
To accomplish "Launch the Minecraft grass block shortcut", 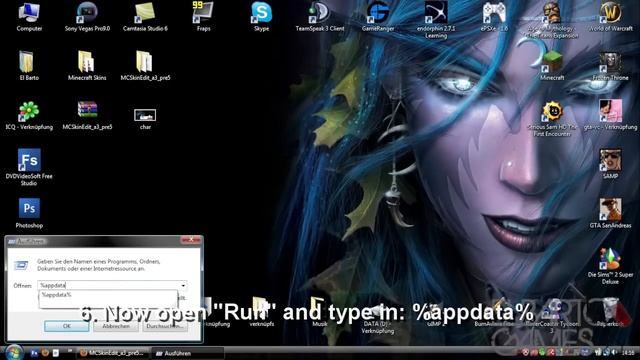I will pos(552,65).
